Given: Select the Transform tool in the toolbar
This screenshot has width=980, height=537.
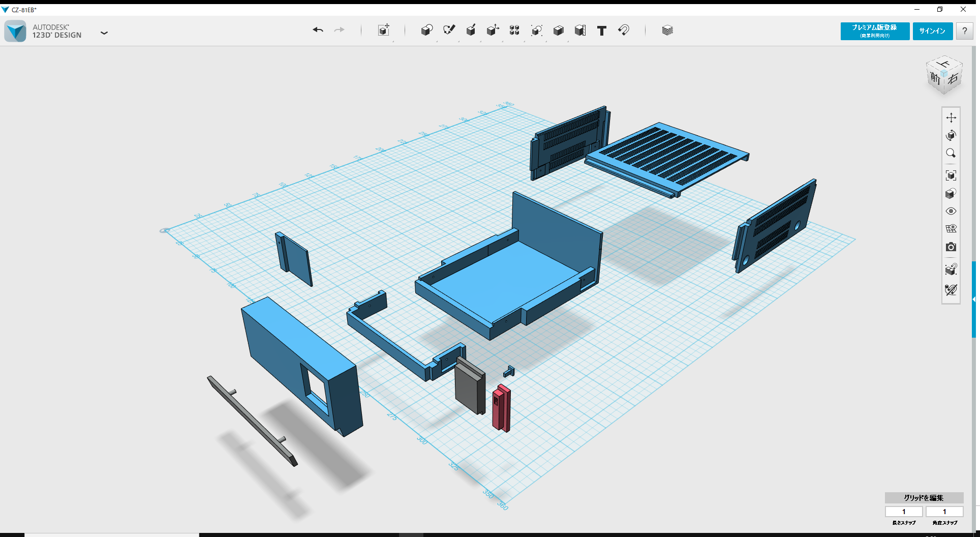Looking at the screenshot, I should tap(384, 31).
